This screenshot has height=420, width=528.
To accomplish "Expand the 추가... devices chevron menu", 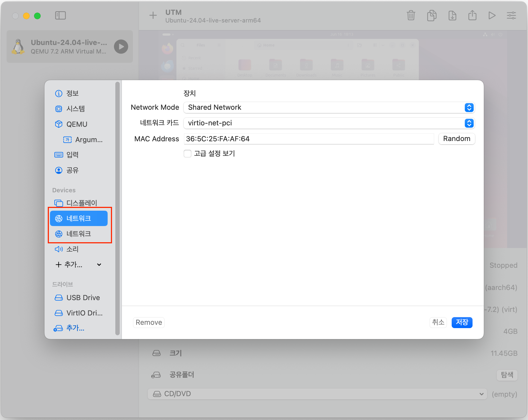I will pos(99,265).
